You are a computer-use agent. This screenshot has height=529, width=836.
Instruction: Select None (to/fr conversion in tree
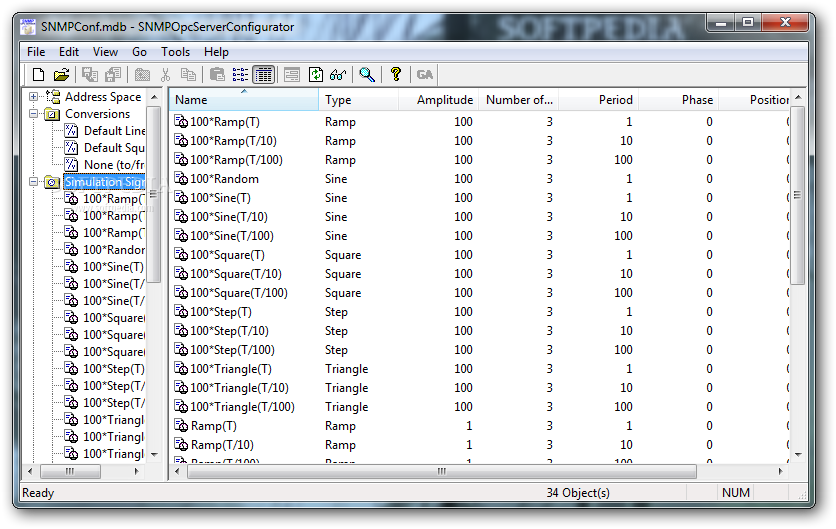(114, 165)
